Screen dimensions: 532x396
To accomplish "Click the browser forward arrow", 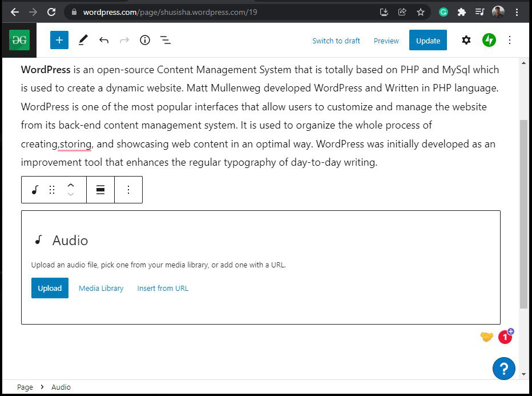I will click(x=33, y=12).
